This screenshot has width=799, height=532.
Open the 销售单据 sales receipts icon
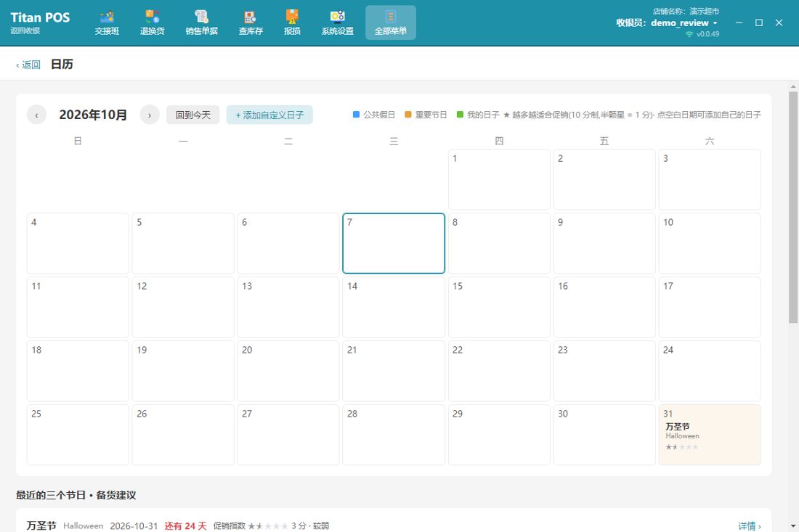click(x=202, y=23)
